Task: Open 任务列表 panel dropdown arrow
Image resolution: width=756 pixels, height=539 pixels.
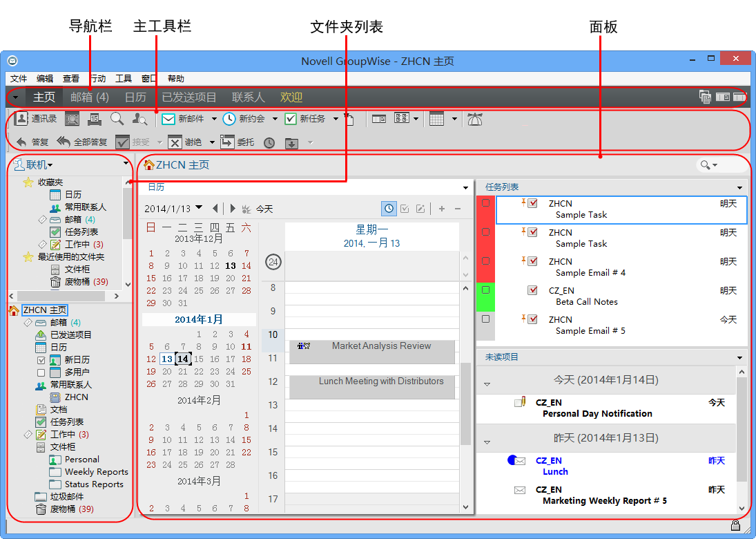Action: 739,188
